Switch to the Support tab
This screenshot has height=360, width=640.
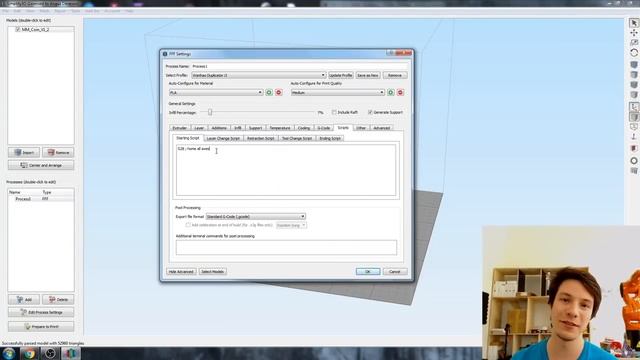[256, 128]
